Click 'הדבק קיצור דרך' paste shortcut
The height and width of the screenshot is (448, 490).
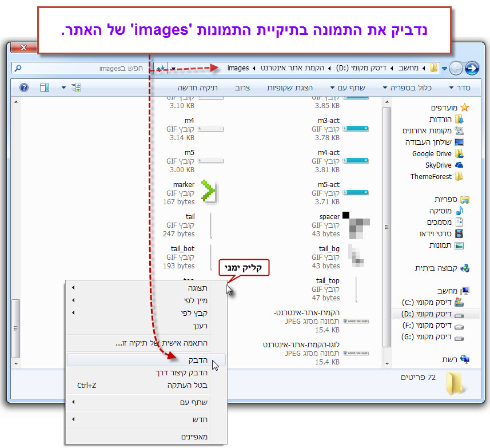(146, 372)
